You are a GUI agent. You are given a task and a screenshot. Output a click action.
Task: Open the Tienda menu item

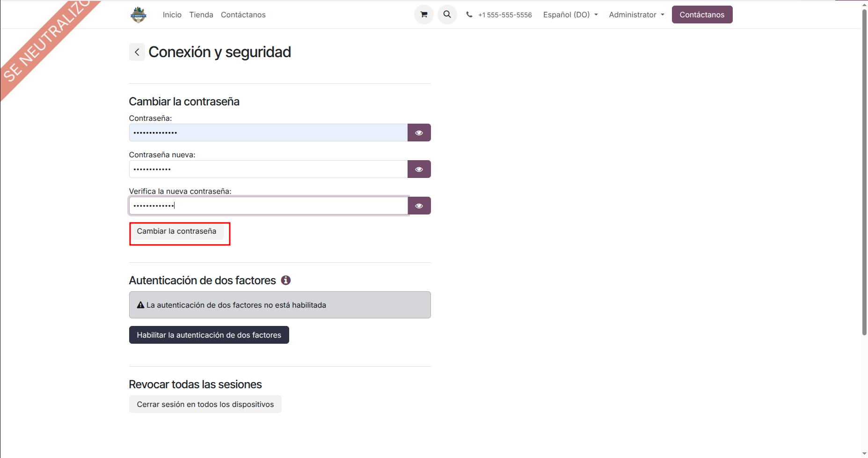click(x=201, y=15)
